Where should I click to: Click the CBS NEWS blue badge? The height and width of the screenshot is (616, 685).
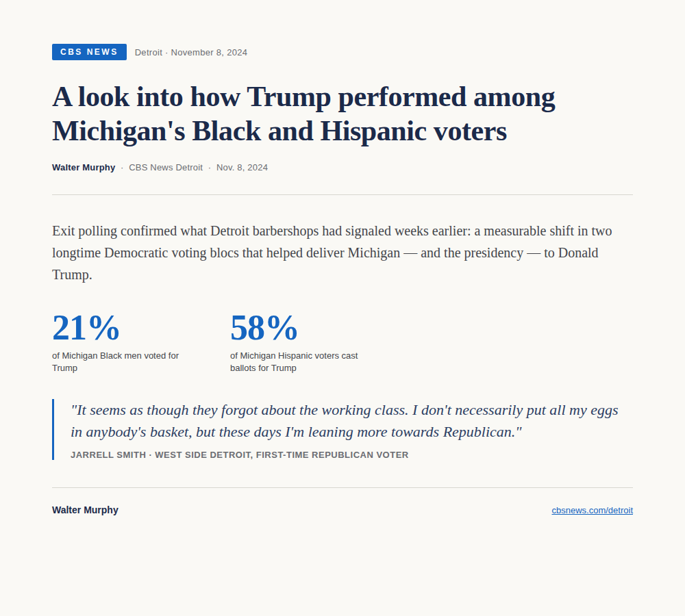[89, 52]
